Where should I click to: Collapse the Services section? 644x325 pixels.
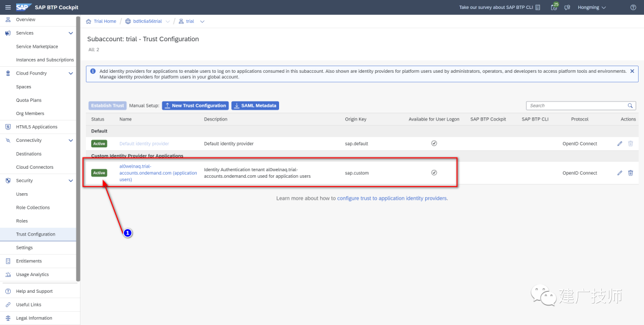point(70,33)
